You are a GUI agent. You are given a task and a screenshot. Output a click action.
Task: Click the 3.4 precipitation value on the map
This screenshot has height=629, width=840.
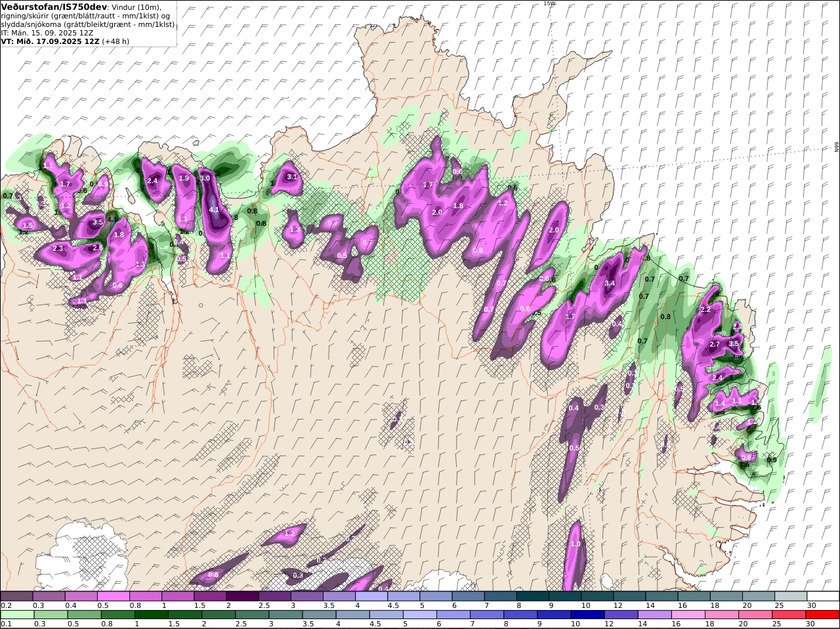(x=610, y=284)
